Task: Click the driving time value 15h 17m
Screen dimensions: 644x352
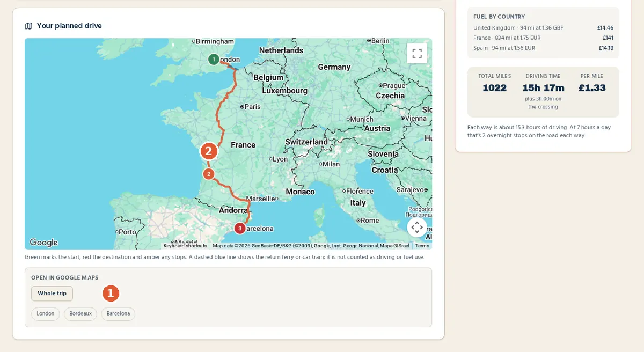Action: click(543, 88)
